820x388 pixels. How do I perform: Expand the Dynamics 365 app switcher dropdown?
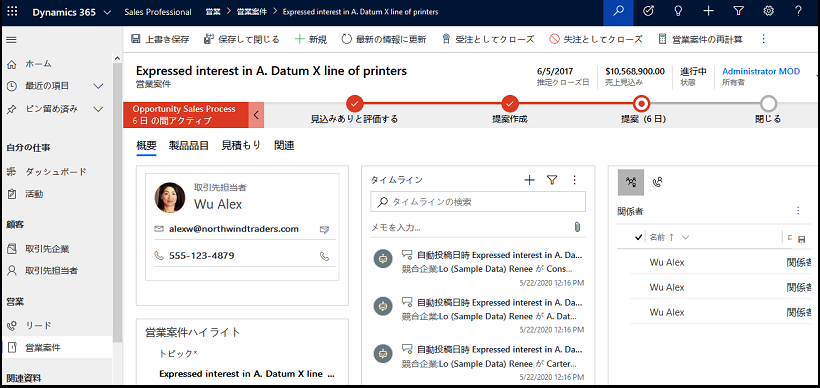click(107, 13)
